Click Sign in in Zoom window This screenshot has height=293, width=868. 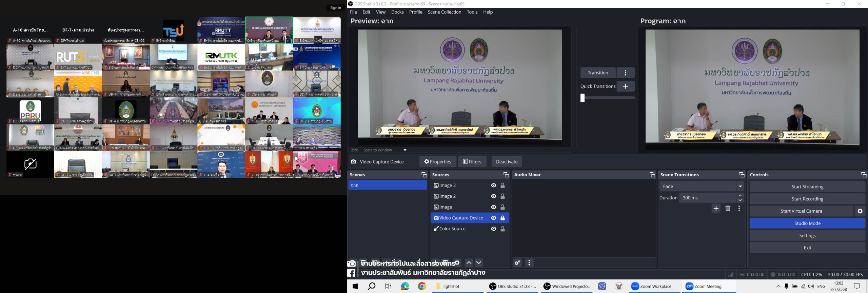[x=335, y=8]
